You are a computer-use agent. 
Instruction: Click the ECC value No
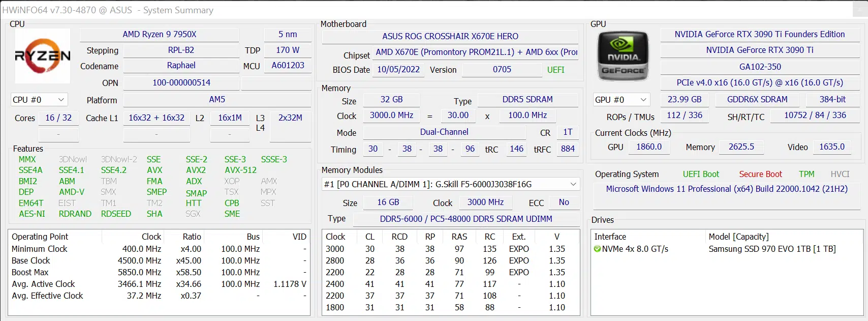tap(564, 202)
